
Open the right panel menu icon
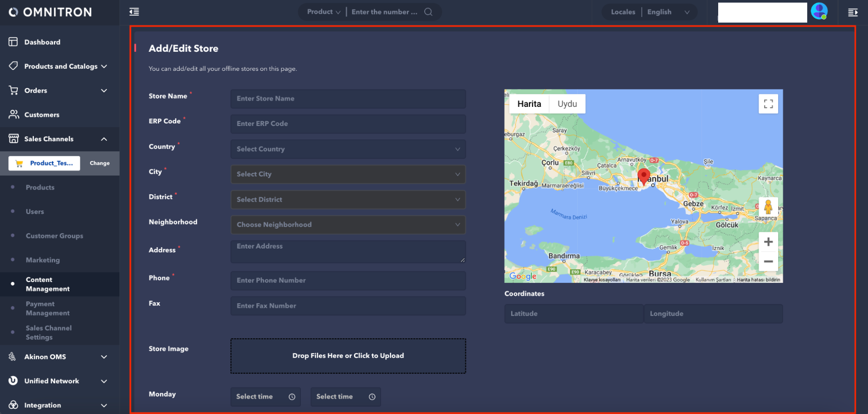pos(853,12)
